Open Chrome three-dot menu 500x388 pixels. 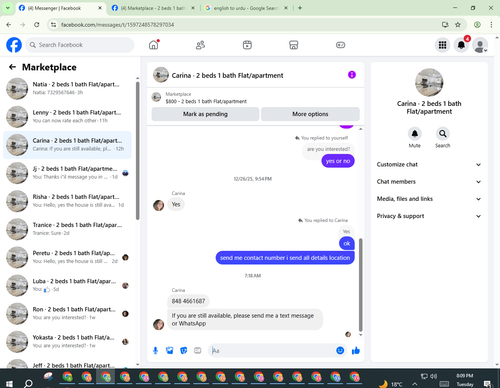pyautogui.click(x=491, y=25)
